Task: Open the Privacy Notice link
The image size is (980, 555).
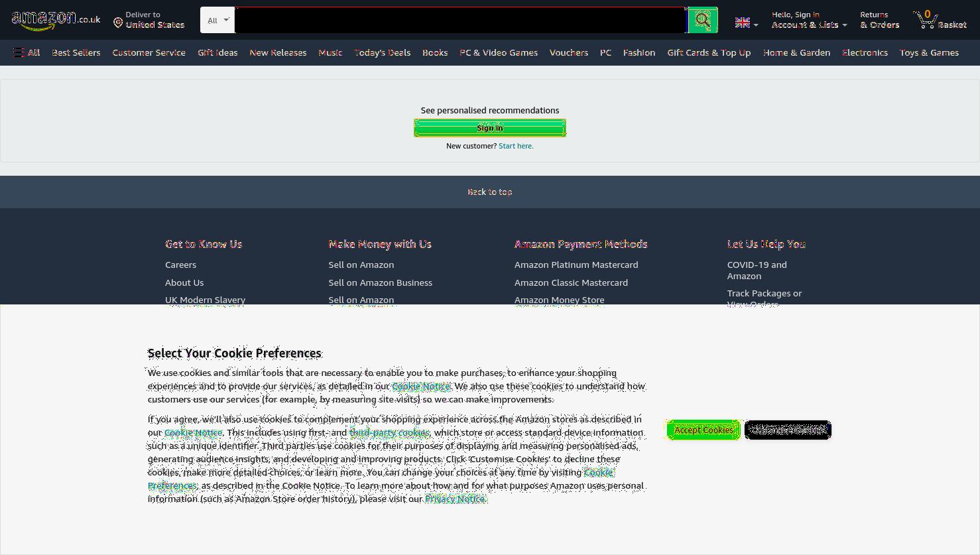Action: (455, 499)
